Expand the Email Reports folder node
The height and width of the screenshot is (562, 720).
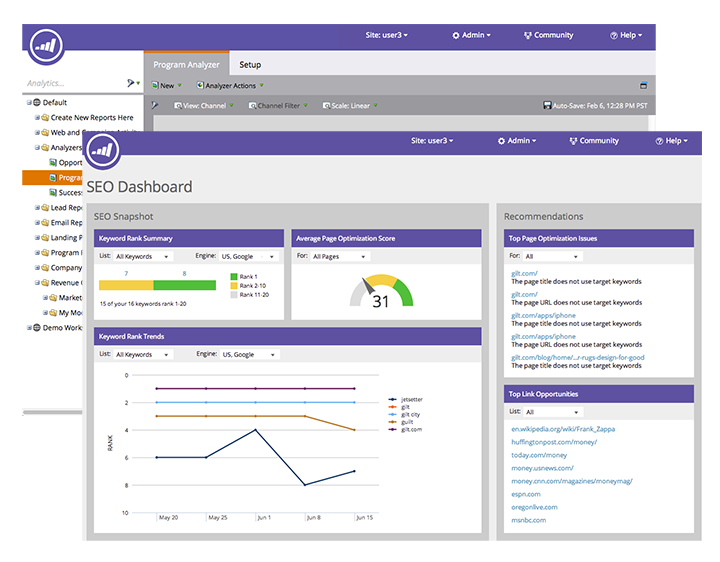coord(38,223)
